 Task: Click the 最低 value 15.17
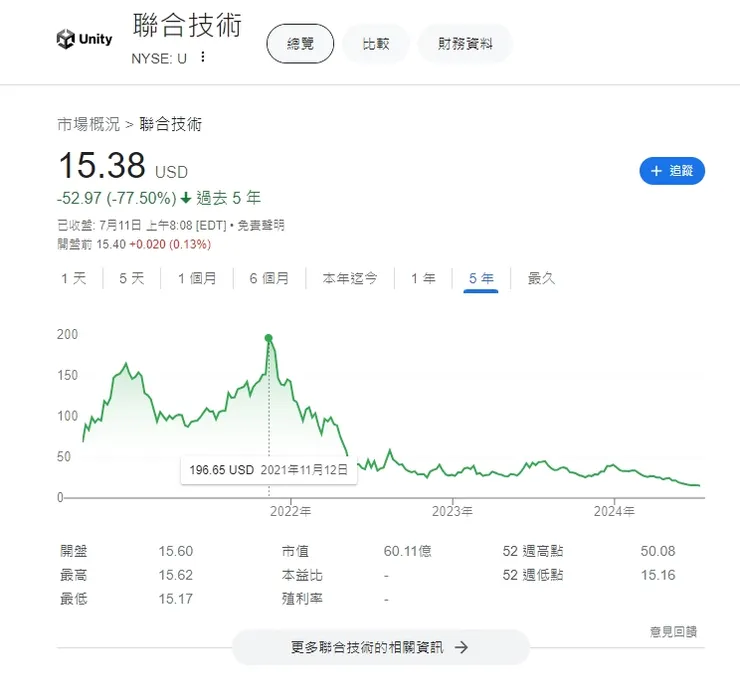point(176,599)
